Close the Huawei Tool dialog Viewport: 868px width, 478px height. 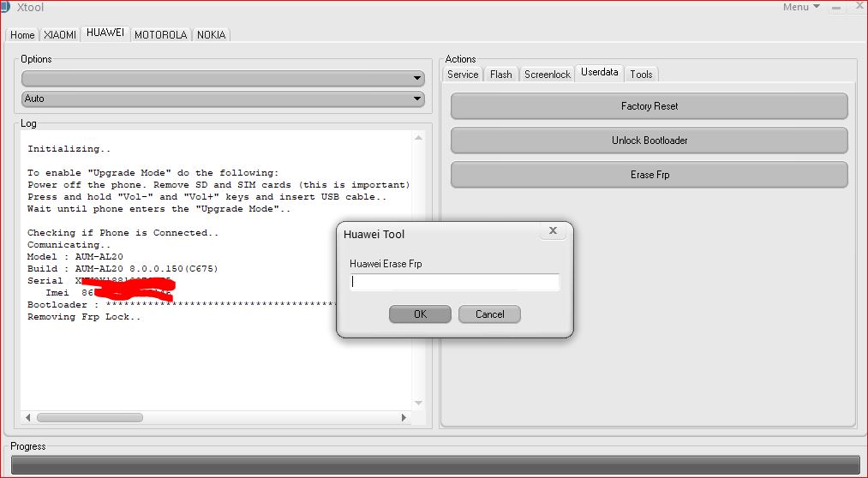[553, 231]
